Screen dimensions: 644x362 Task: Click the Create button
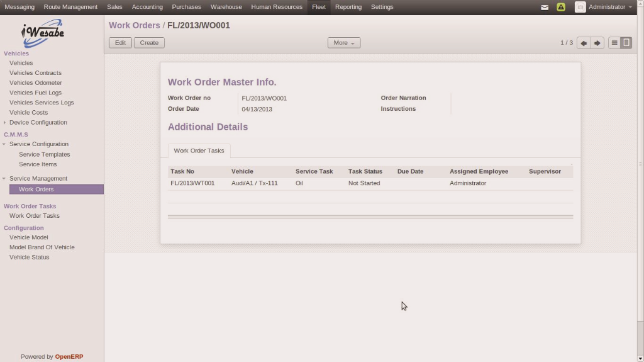[x=149, y=43]
